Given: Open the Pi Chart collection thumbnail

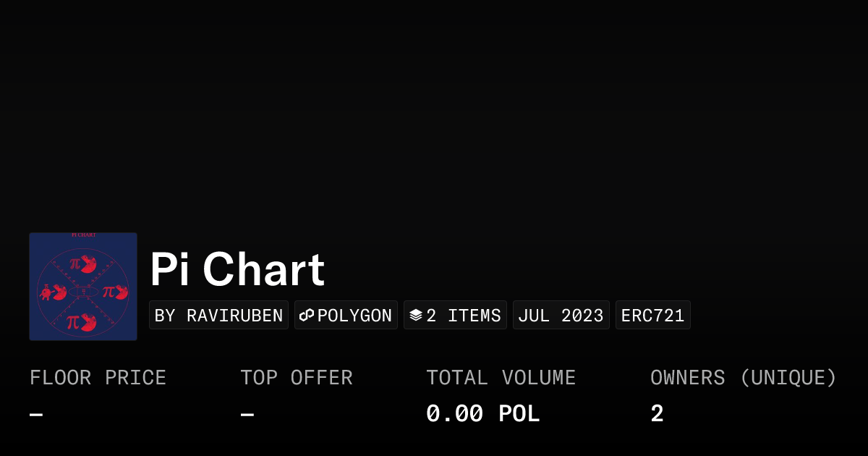Looking at the screenshot, I should pyautogui.click(x=83, y=286).
